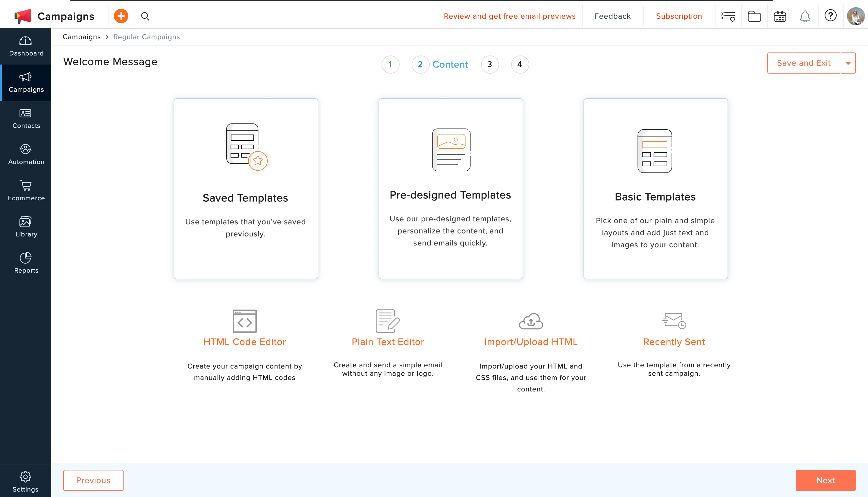Click the Campaigns breadcrumb link
The image size is (868, 497).
tap(81, 37)
